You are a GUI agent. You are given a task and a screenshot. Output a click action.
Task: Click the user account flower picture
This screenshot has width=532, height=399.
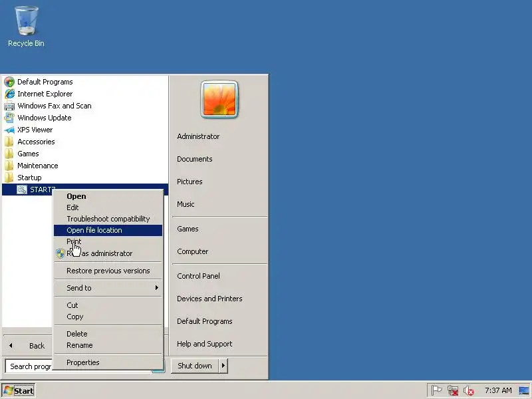click(x=219, y=99)
